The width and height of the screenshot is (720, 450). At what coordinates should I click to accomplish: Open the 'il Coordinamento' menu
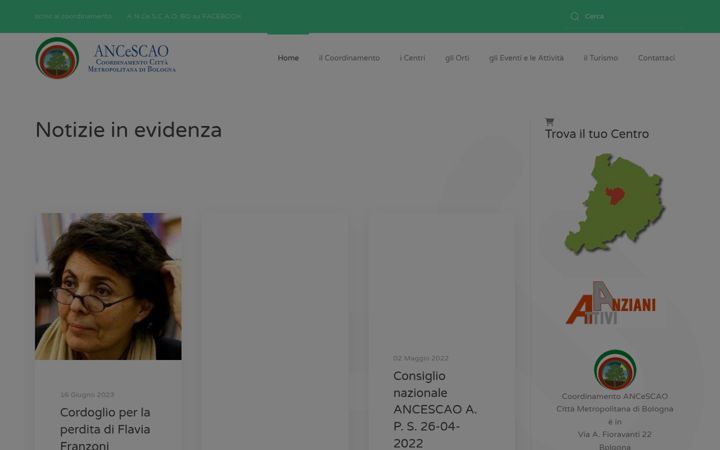point(349,58)
